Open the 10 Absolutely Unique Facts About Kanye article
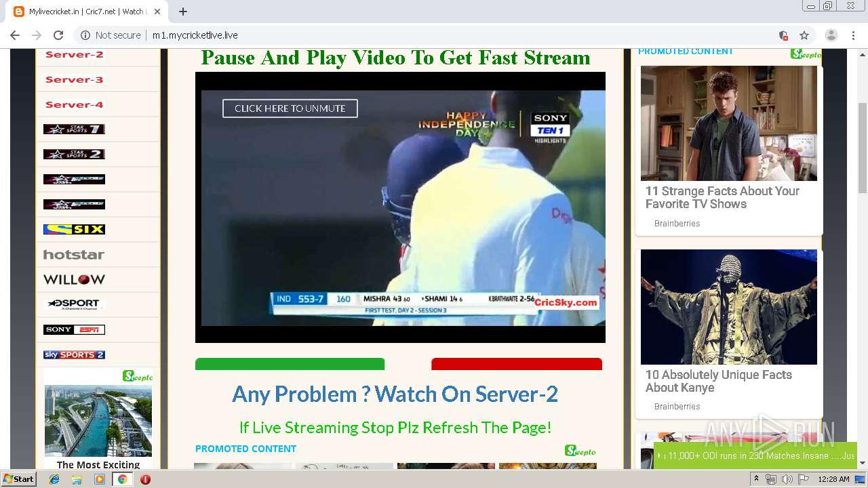The width and height of the screenshot is (868, 488). click(718, 381)
